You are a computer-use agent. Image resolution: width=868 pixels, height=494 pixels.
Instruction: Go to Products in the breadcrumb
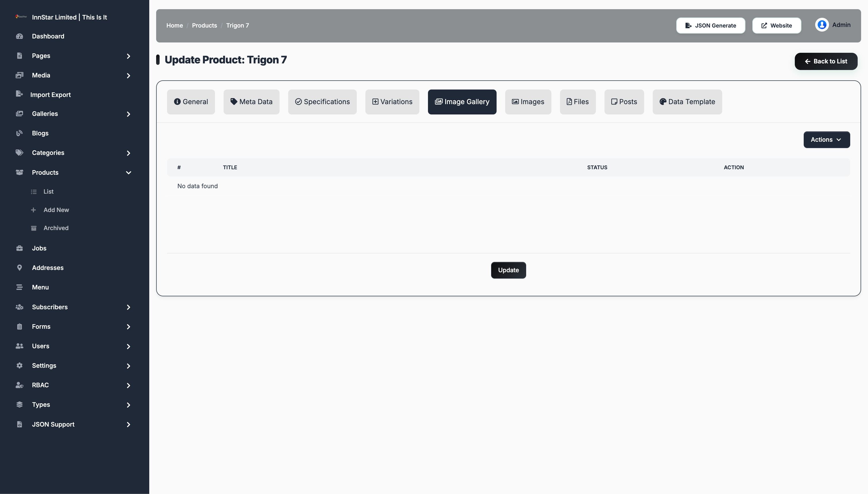point(204,26)
